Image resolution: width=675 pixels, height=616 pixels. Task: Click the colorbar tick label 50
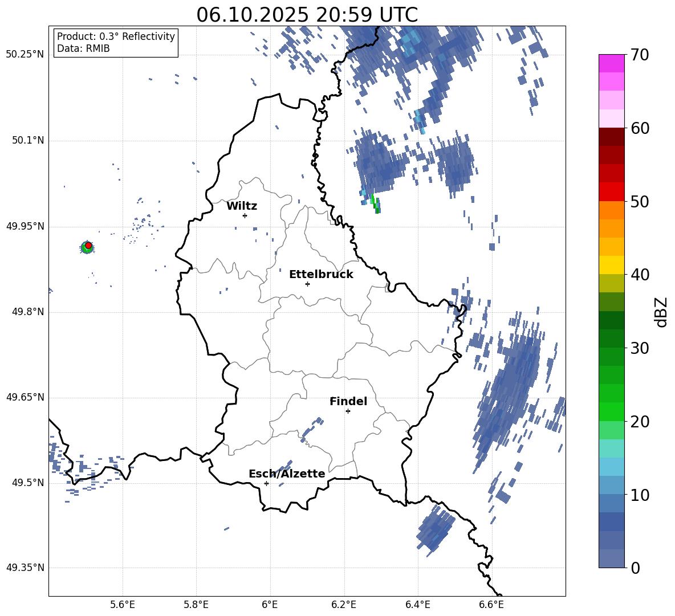[x=640, y=201]
